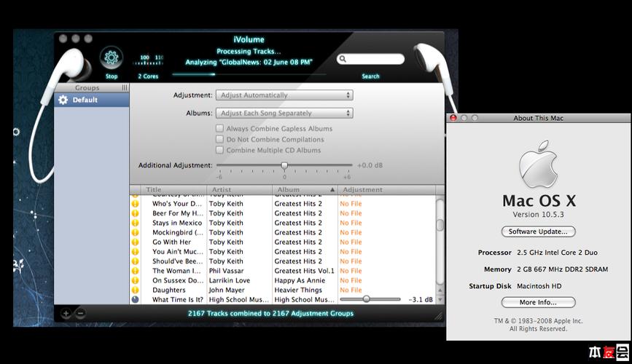Click the warning icon beside You Ain't Muc...
The image size is (632, 364).
135,252
